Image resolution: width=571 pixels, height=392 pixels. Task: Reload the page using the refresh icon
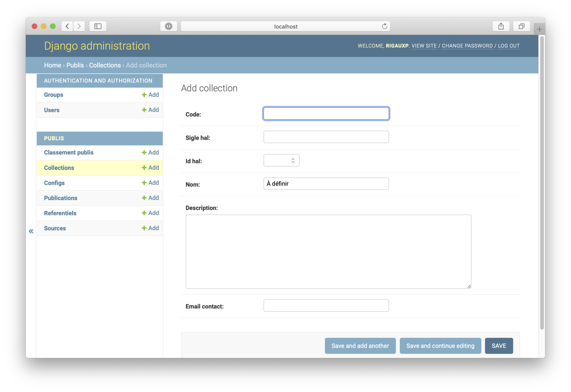tap(384, 27)
